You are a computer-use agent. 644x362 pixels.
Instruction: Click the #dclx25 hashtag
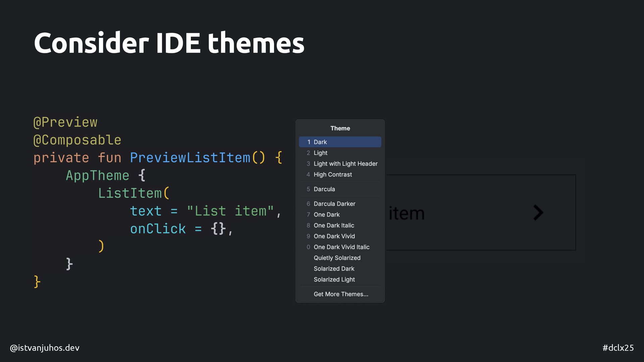point(618,348)
